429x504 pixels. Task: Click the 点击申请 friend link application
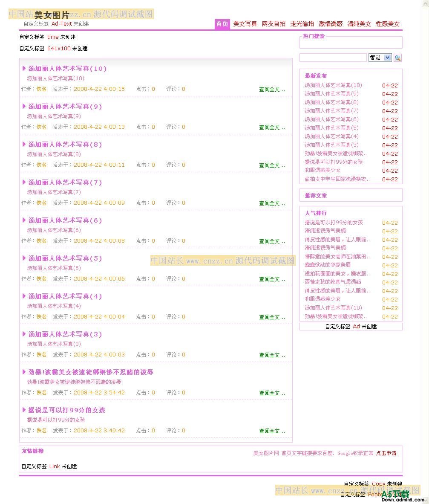(x=386, y=453)
